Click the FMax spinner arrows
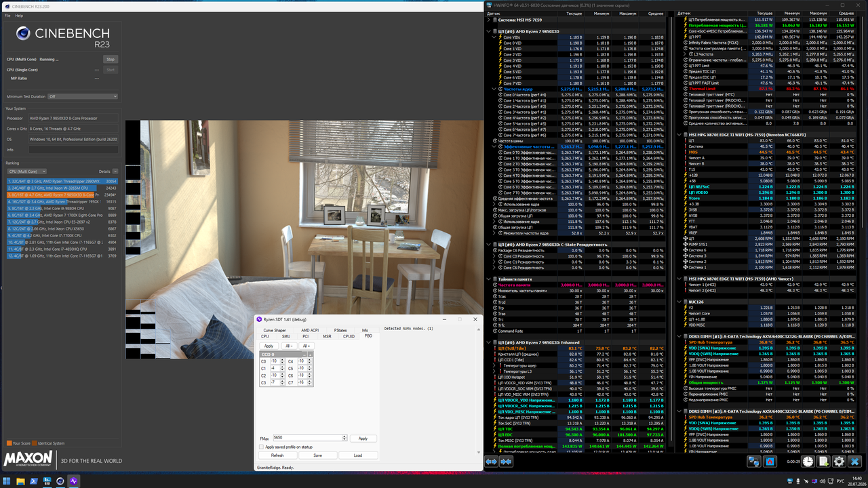Image resolution: width=868 pixels, height=488 pixels. coord(344,439)
